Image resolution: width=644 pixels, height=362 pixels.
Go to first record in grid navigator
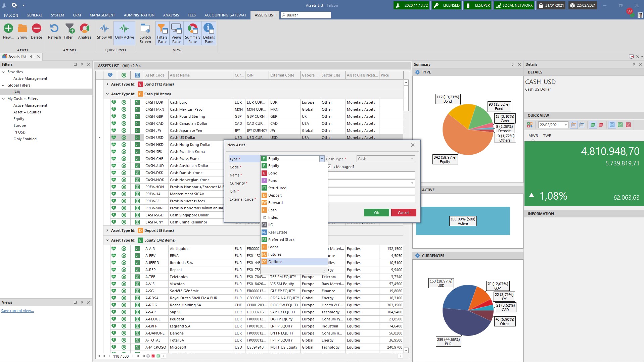click(98, 356)
